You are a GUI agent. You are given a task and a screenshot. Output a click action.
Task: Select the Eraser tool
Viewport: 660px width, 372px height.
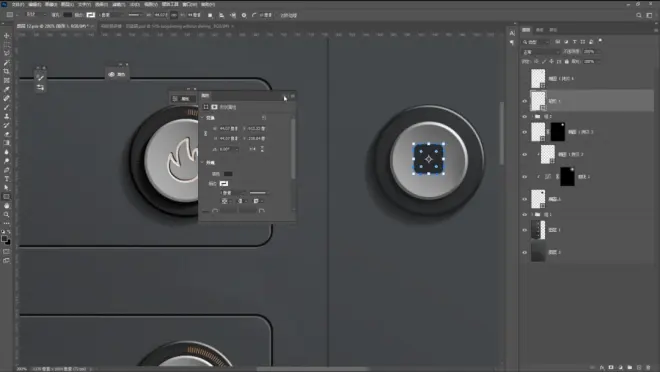(x=6, y=134)
